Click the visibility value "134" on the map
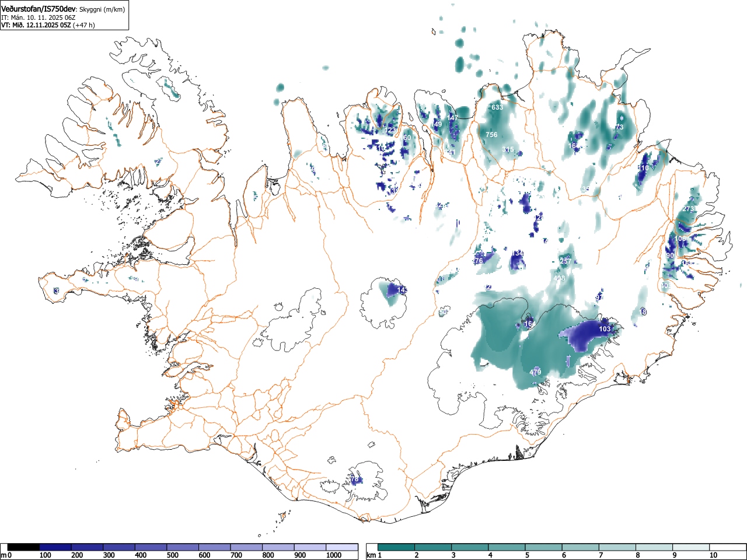This screenshot has height=560, width=747. pos(518,253)
